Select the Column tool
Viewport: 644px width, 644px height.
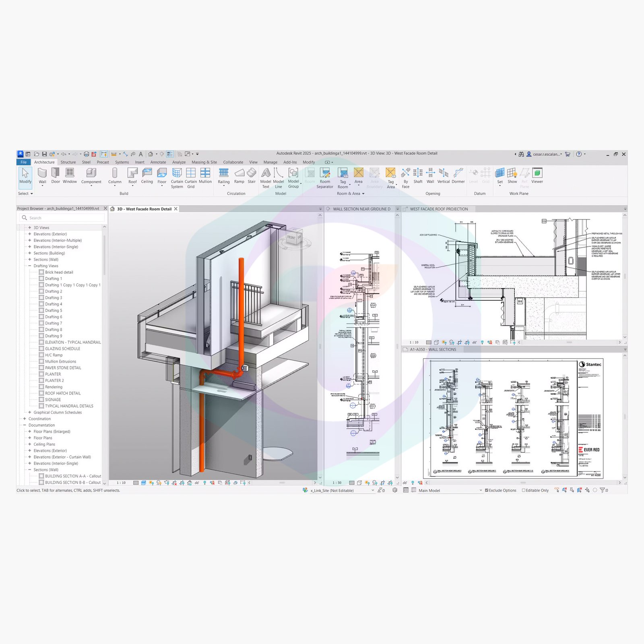115,177
